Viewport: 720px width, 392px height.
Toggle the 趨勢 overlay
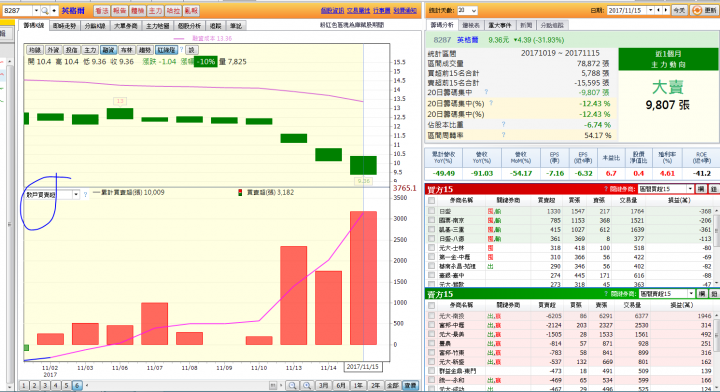[x=145, y=50]
